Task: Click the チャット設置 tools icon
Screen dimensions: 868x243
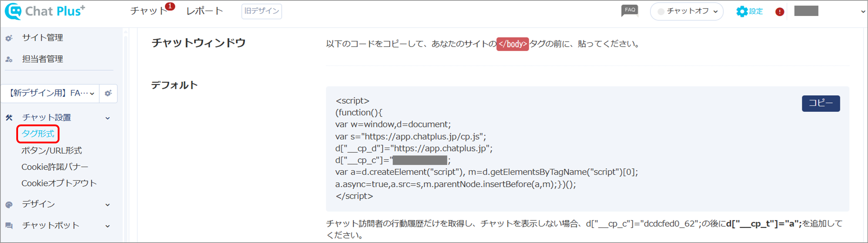Action: point(9,117)
